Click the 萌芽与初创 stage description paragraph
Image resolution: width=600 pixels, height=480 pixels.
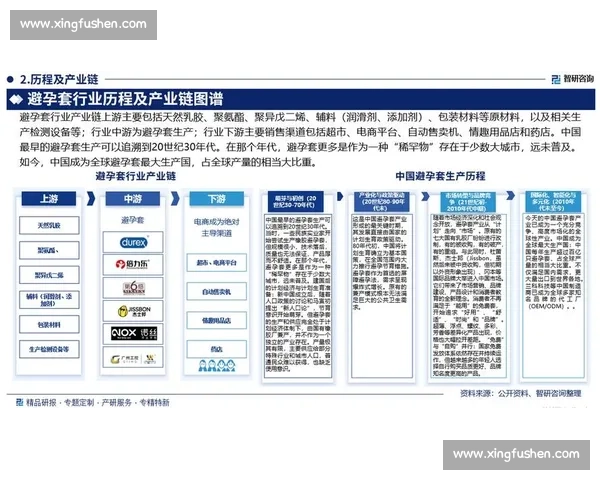pyautogui.click(x=298, y=295)
